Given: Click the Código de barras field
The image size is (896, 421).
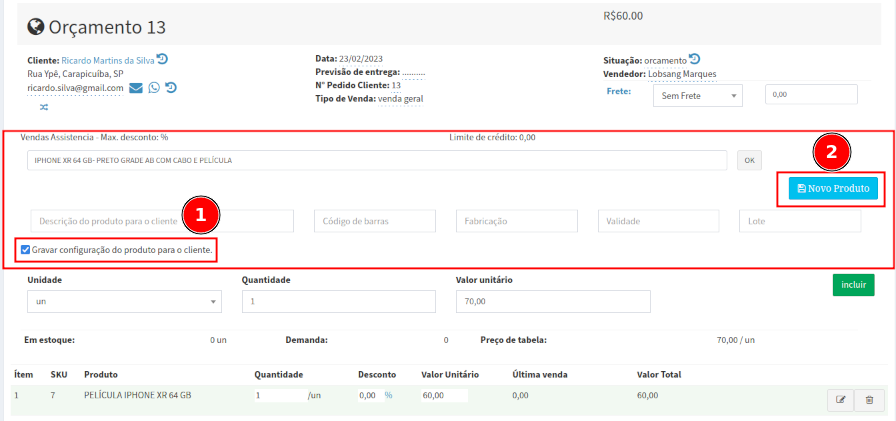Looking at the screenshot, I should 375,221.
